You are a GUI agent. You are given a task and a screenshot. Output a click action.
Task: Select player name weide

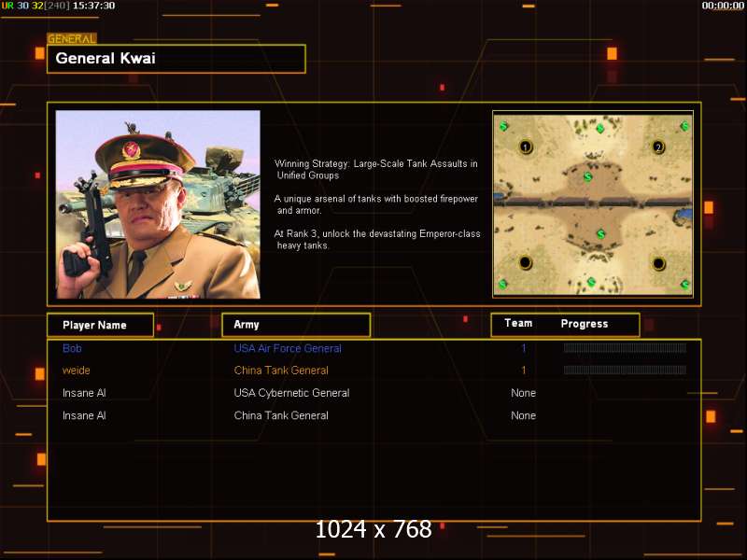tap(77, 370)
